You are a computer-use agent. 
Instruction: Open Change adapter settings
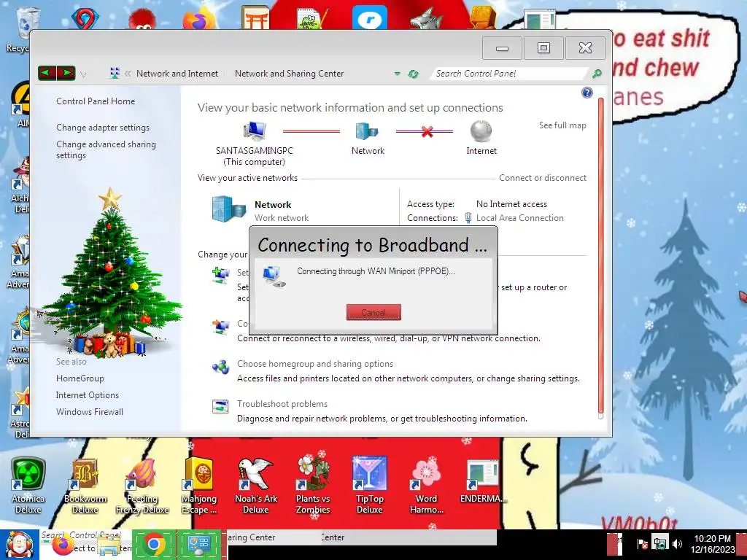(x=103, y=127)
